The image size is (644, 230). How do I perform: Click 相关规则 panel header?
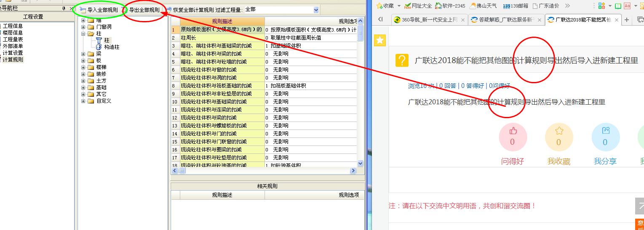coord(267,186)
